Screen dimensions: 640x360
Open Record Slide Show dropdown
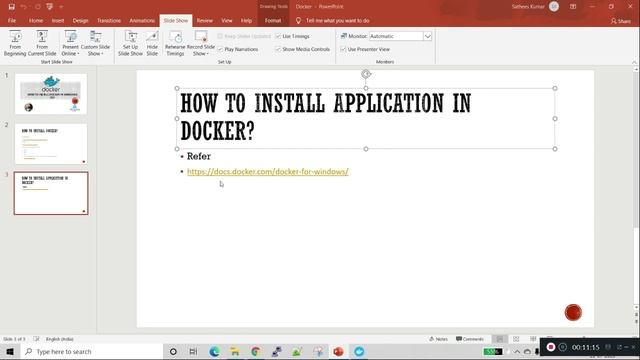(x=201, y=43)
